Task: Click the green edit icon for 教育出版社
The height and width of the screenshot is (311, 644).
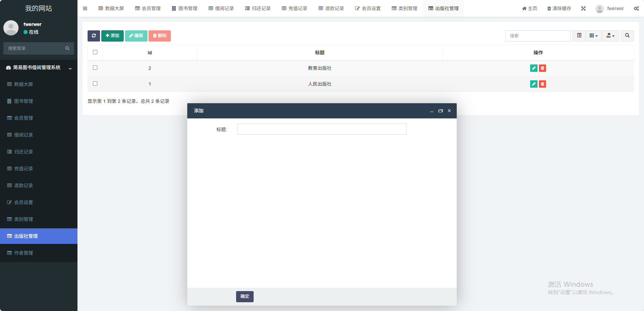Action: coord(534,68)
